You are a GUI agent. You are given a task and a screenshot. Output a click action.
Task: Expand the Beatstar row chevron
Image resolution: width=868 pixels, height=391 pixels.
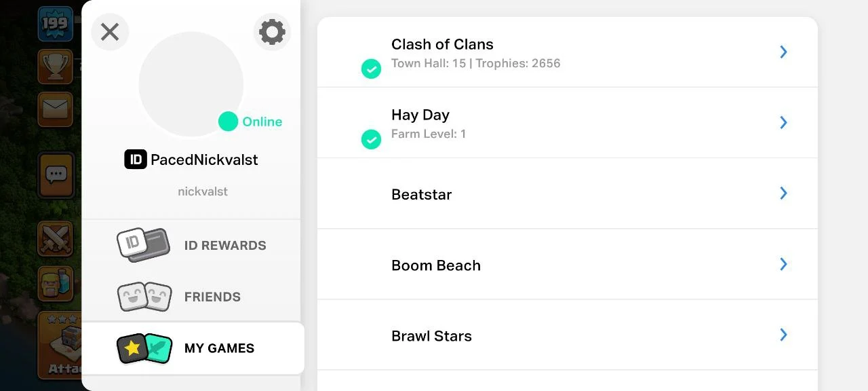(x=783, y=193)
